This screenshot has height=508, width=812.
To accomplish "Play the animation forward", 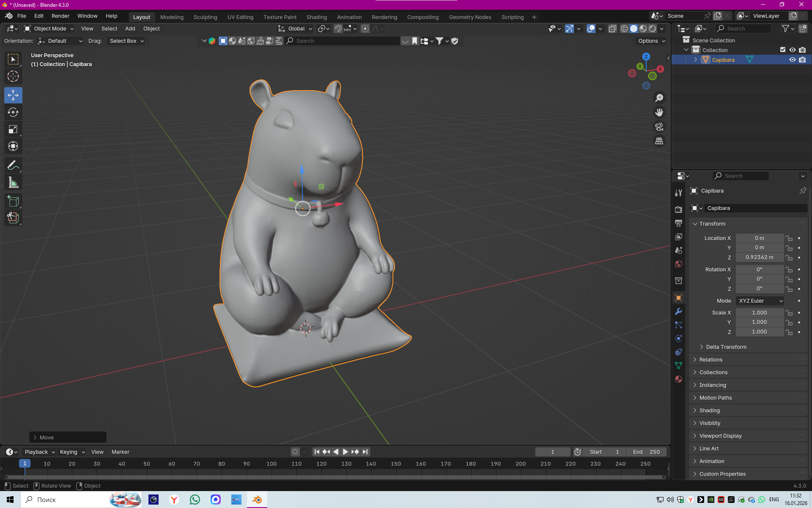I will click(x=346, y=452).
